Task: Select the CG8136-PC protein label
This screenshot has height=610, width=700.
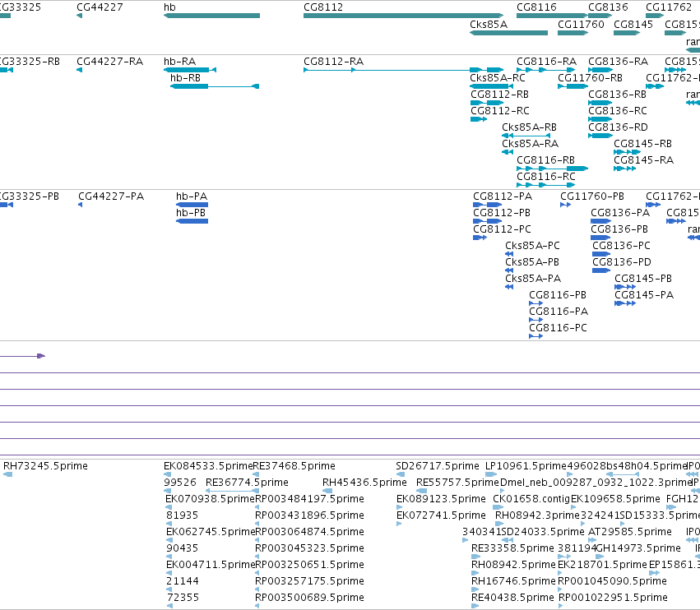Action: [621, 246]
